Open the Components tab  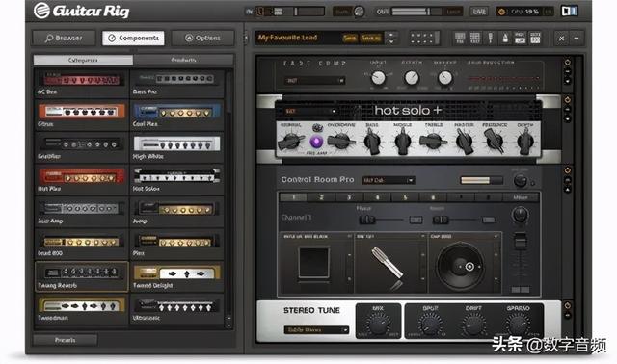tap(133, 39)
